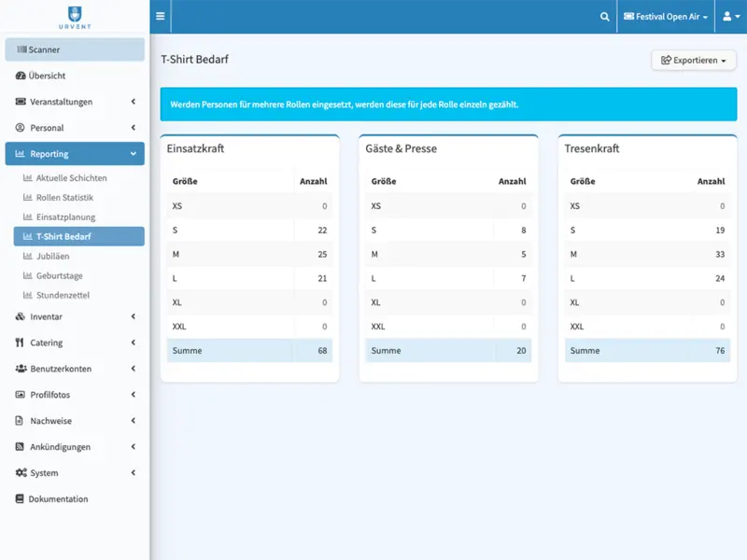Open the Einsatzplanung link
The height and width of the screenshot is (560, 747).
click(x=79, y=217)
